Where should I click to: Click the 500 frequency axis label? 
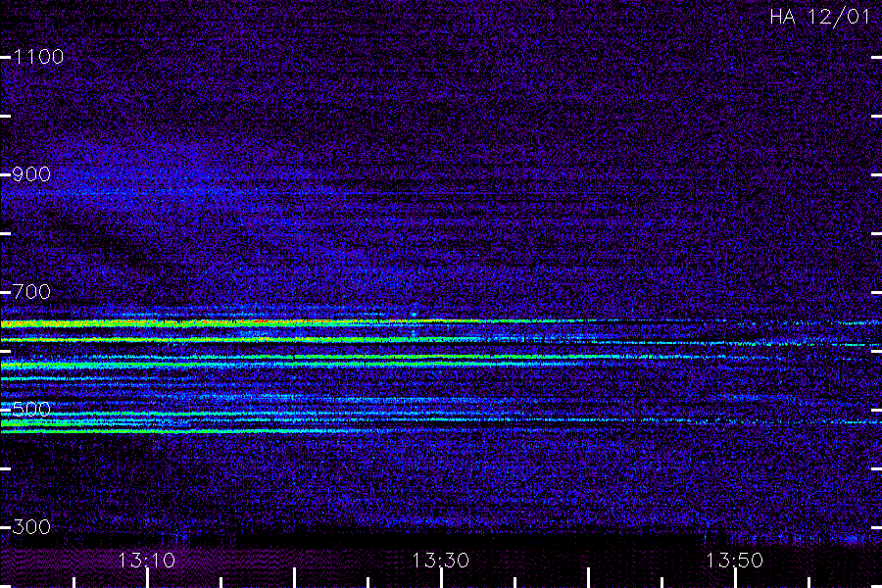tap(32, 409)
